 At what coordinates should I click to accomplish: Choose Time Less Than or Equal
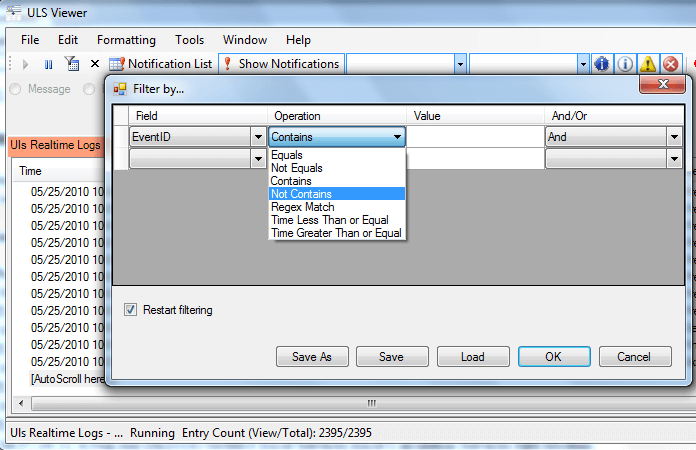click(337, 220)
